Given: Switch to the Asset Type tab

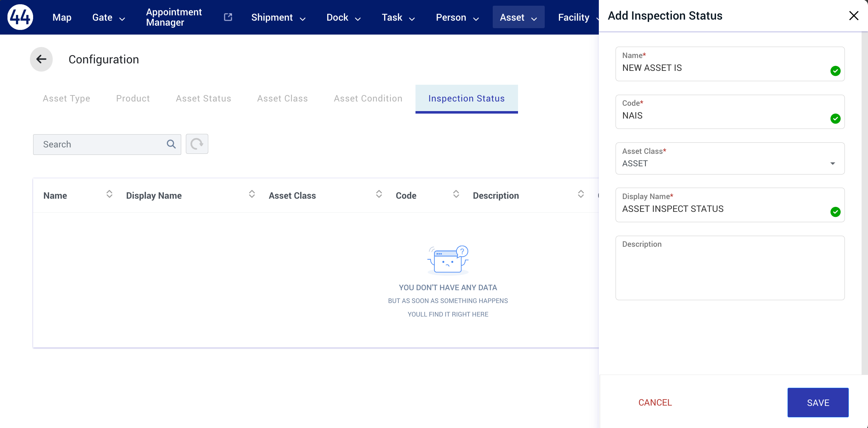Looking at the screenshot, I should point(66,99).
